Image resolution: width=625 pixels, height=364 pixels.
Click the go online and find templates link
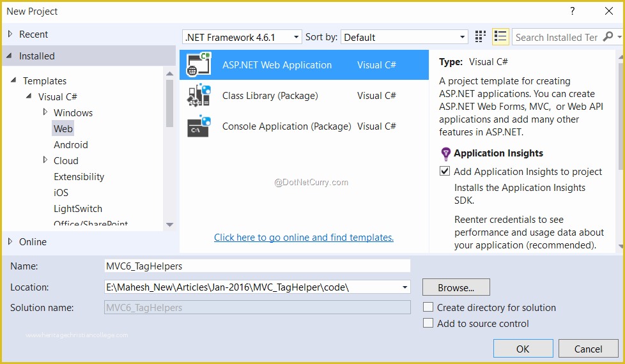[304, 238]
